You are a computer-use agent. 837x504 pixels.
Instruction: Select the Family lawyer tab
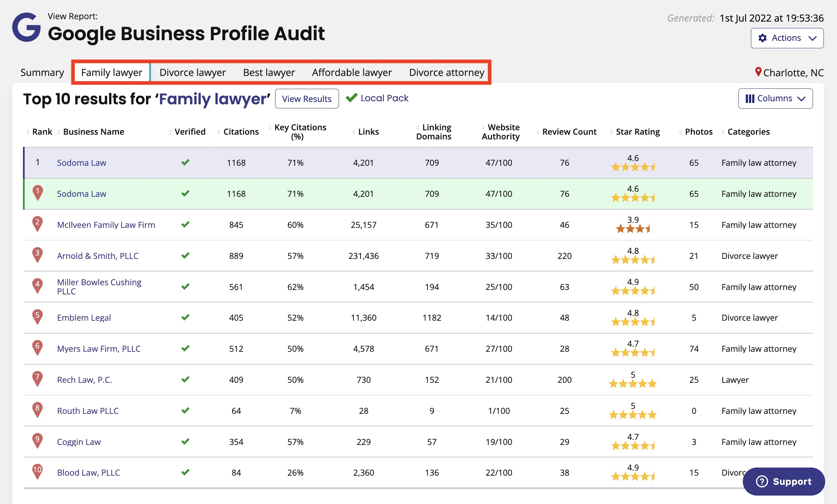coord(112,72)
